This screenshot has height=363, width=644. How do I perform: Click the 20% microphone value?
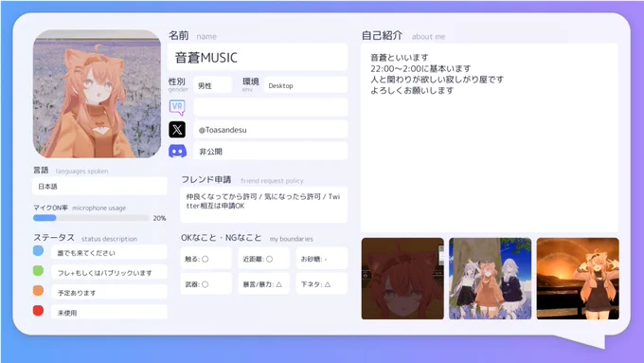pos(159,218)
